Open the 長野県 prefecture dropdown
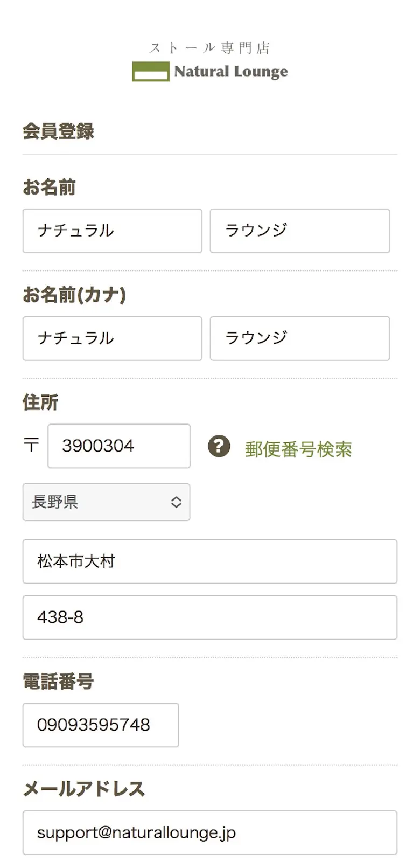 [106, 502]
